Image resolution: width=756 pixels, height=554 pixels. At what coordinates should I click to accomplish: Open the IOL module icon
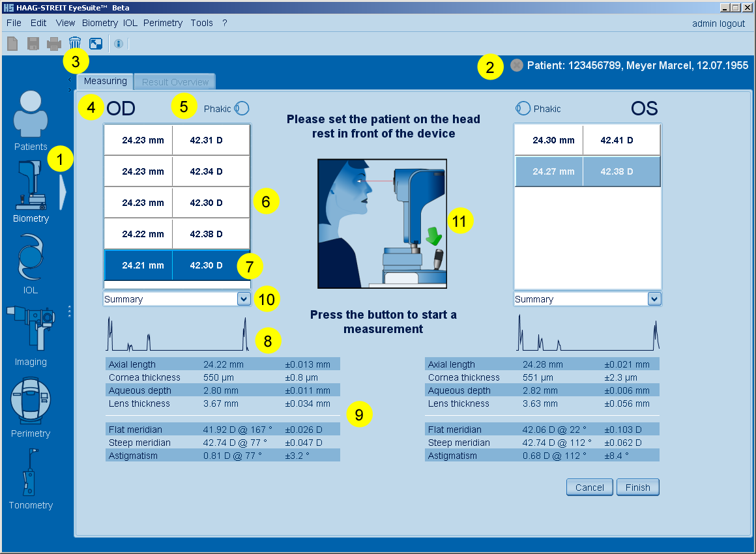point(31,258)
